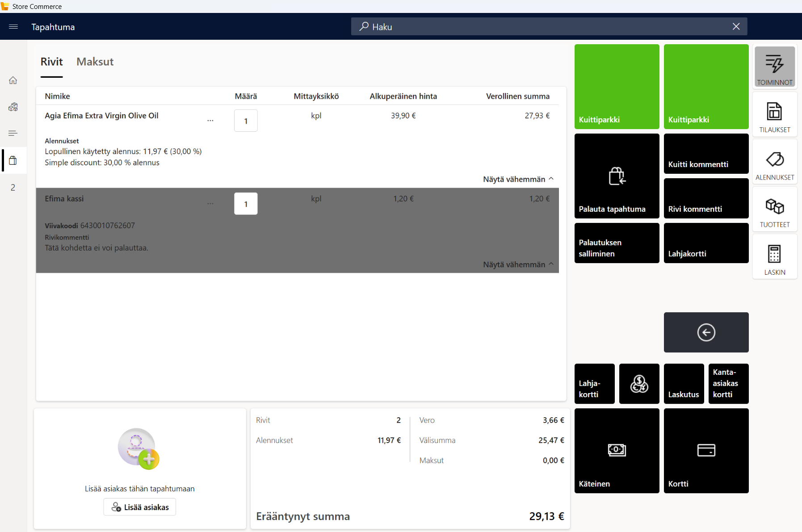
Task: Click the Tätä kohdetta ei voi palauttaa comment
Action: [x=97, y=248]
